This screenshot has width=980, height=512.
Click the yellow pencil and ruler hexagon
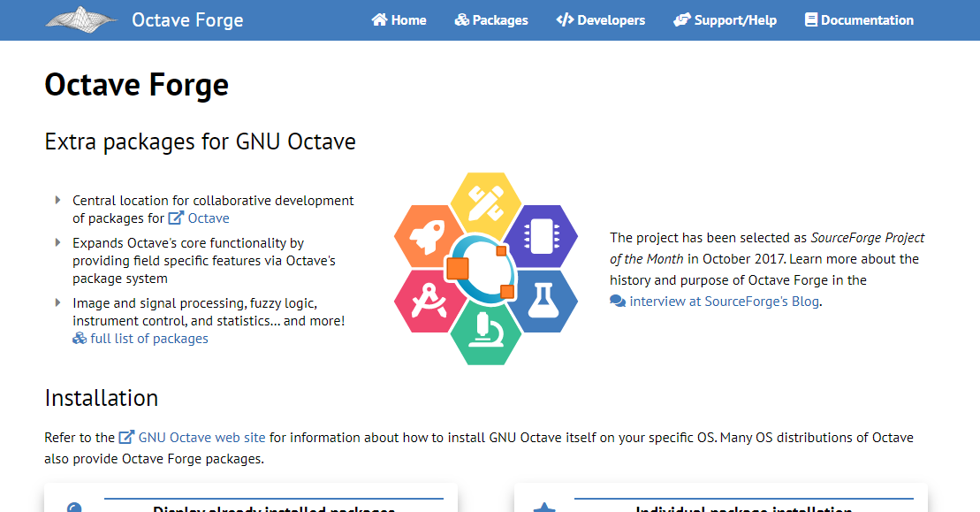(486, 203)
